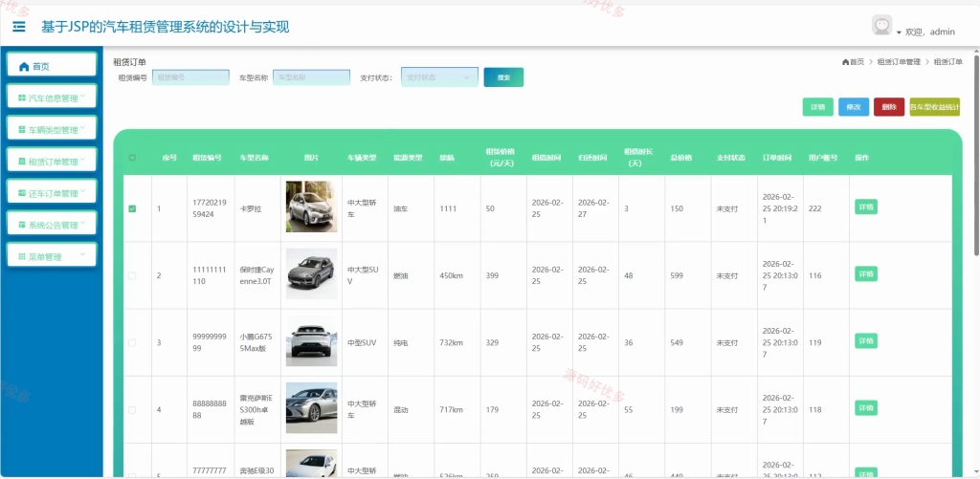Click the 欢迎, admin text in the header
Image resolution: width=980 pixels, height=479 pixels.
pyautogui.click(x=930, y=32)
